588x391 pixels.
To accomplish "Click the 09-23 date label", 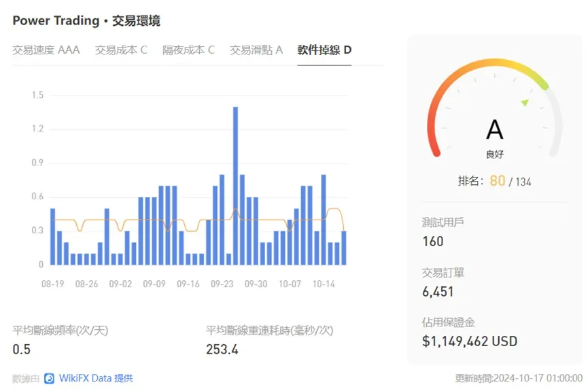I will [x=222, y=284].
